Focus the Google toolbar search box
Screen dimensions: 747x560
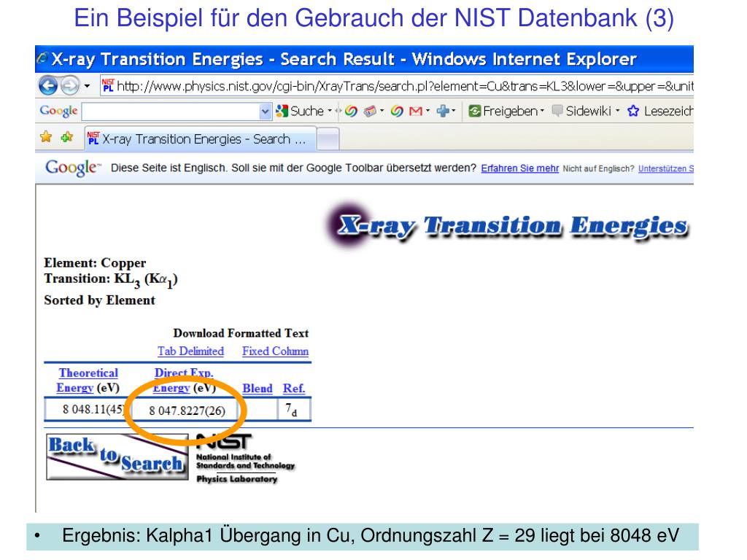[171, 112]
